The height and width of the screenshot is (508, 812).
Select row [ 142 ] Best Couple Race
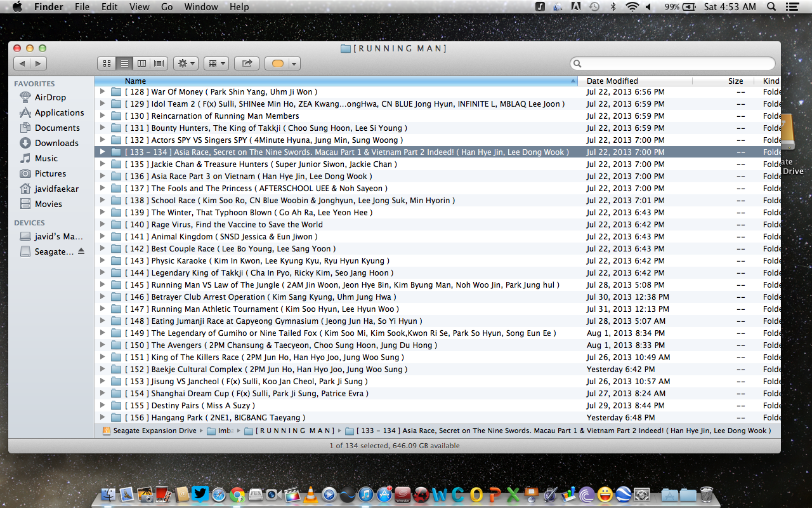tap(438, 248)
